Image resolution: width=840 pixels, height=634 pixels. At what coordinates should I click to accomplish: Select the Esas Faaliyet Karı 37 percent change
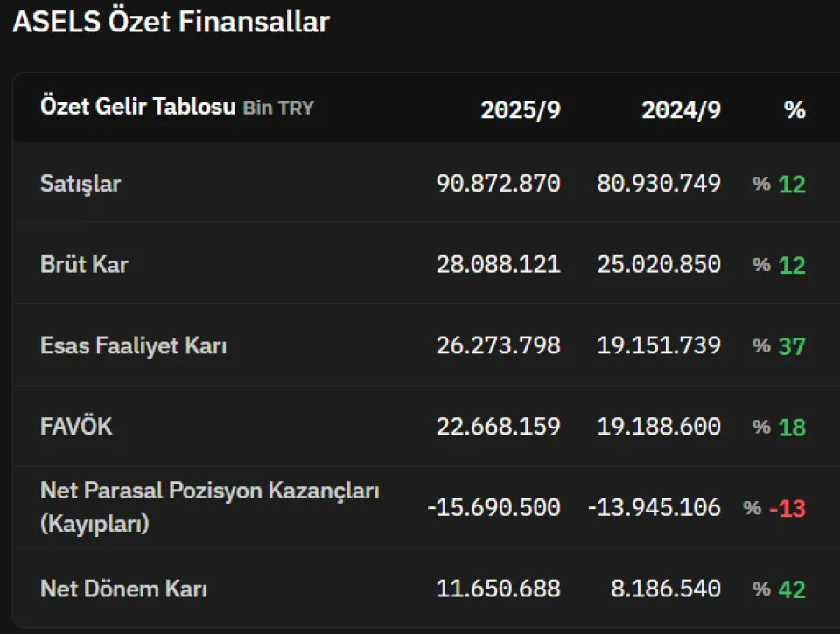[791, 346]
